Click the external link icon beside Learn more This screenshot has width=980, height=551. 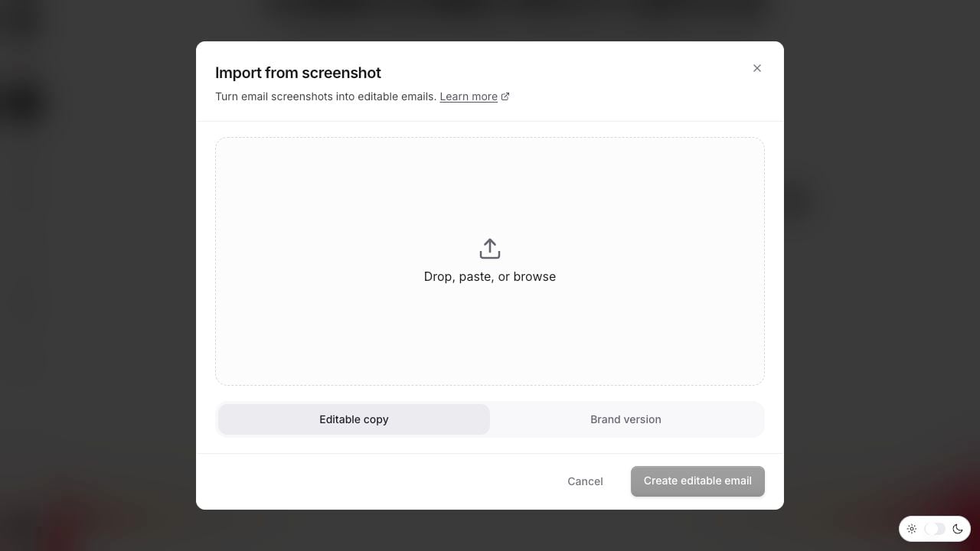point(505,96)
